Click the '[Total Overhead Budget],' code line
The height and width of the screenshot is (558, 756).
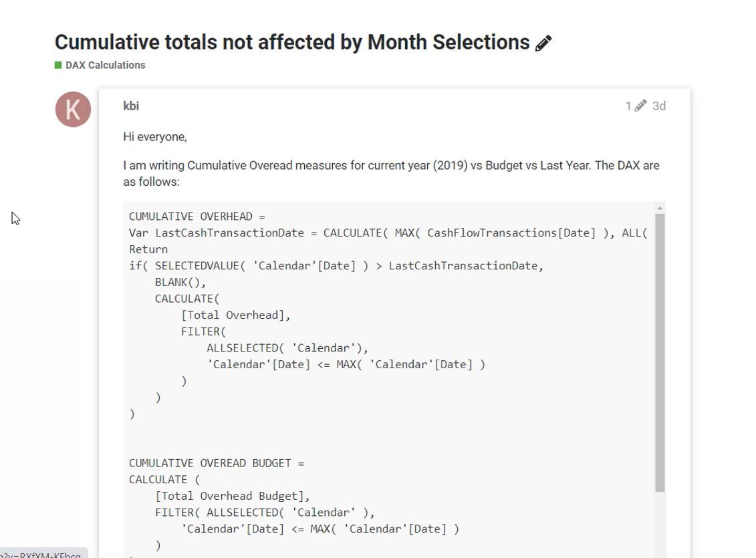232,496
